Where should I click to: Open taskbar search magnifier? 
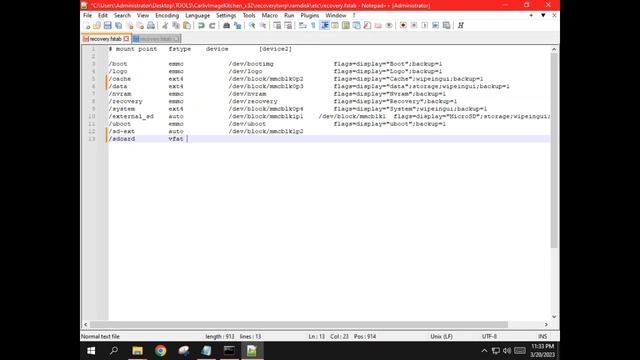coord(114,351)
